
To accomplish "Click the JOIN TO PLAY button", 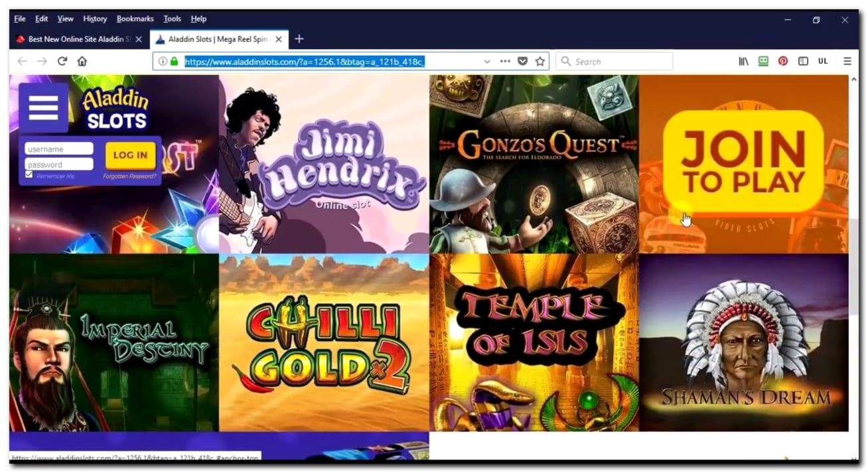I will click(743, 161).
